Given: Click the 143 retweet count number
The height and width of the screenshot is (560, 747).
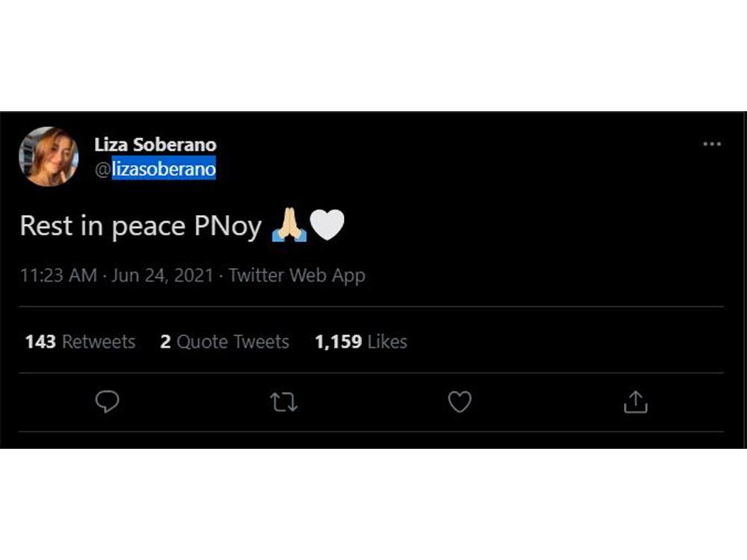Looking at the screenshot, I should point(40,342).
